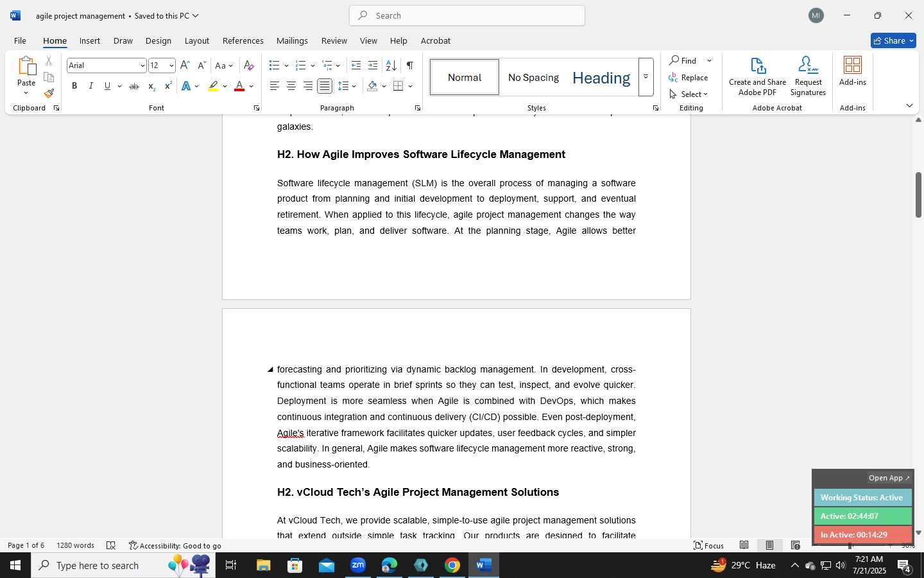Screen dimensions: 924x578
Task: Toggle Focus mode in status bar
Action: pos(709,545)
